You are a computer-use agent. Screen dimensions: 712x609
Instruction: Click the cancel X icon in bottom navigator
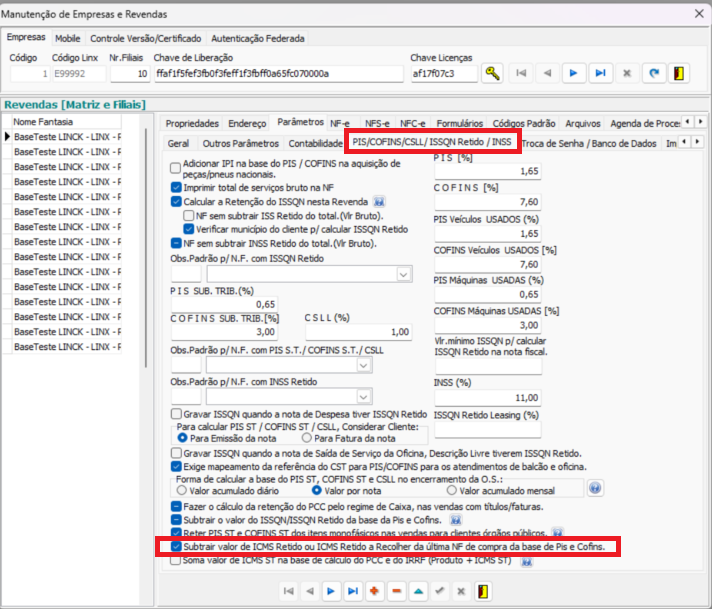tap(461, 591)
